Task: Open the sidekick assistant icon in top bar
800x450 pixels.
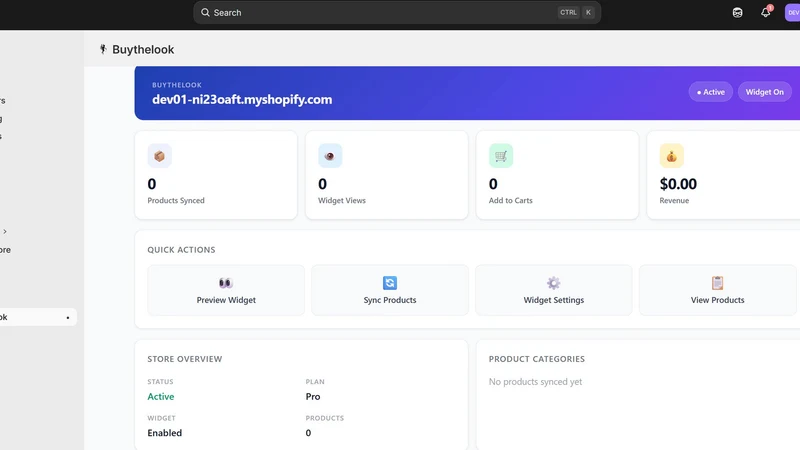Action: [x=737, y=13]
